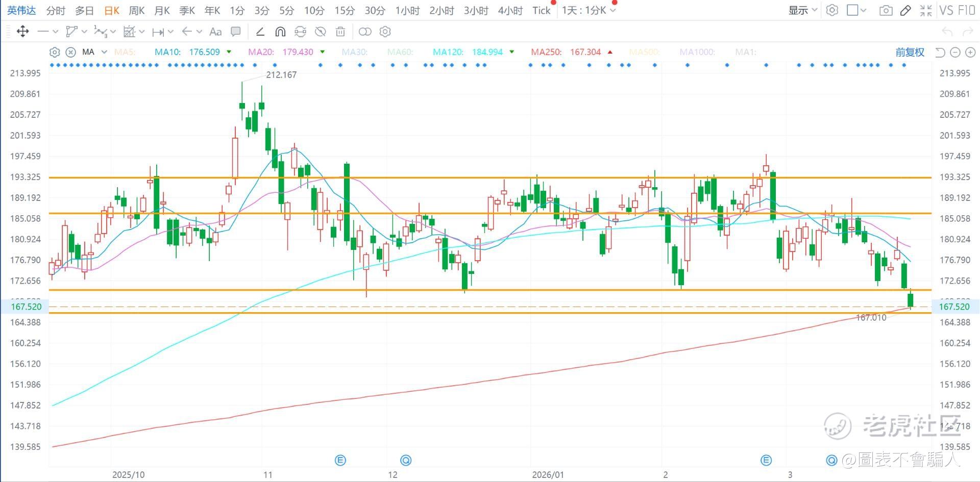Image resolution: width=980 pixels, height=482 pixels.
Task: Click the 前复权 price adjustment link
Action: point(910,52)
